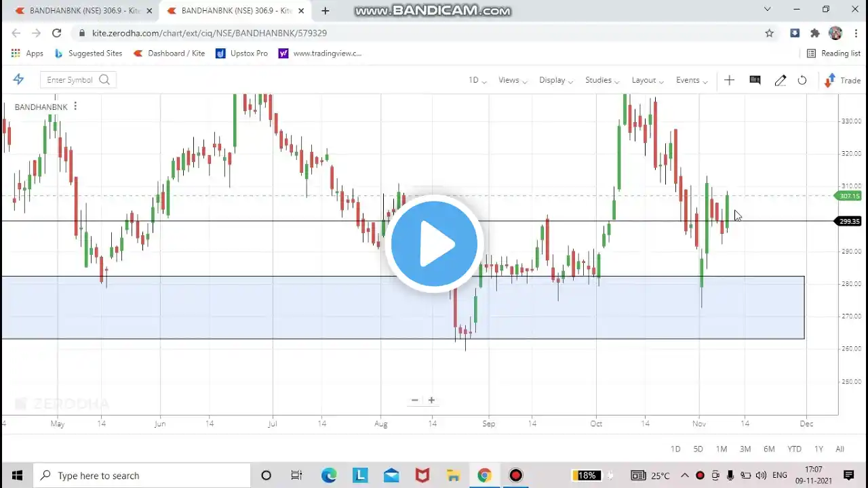
Task: Click the large blue play button overlay
Action: click(x=434, y=243)
